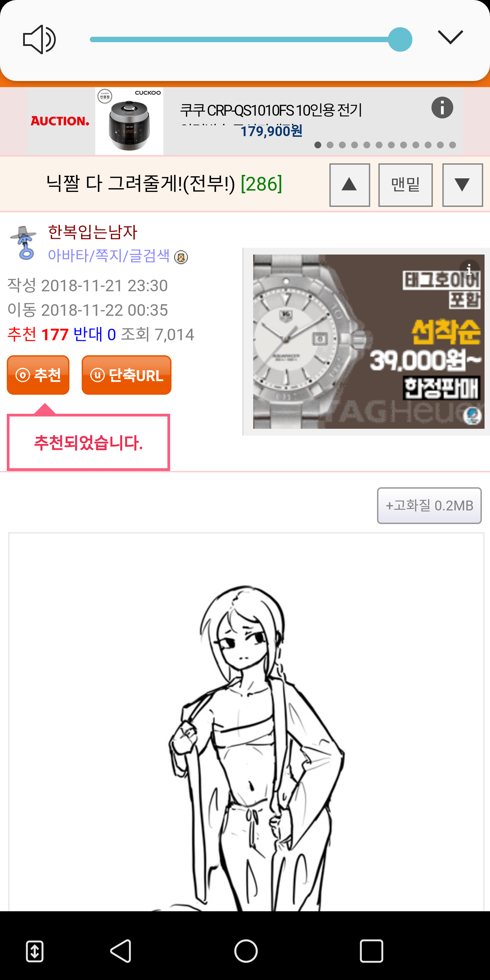Screen dimensions: 490x980
Task: Go to previous post with up arrow
Action: coord(349,185)
